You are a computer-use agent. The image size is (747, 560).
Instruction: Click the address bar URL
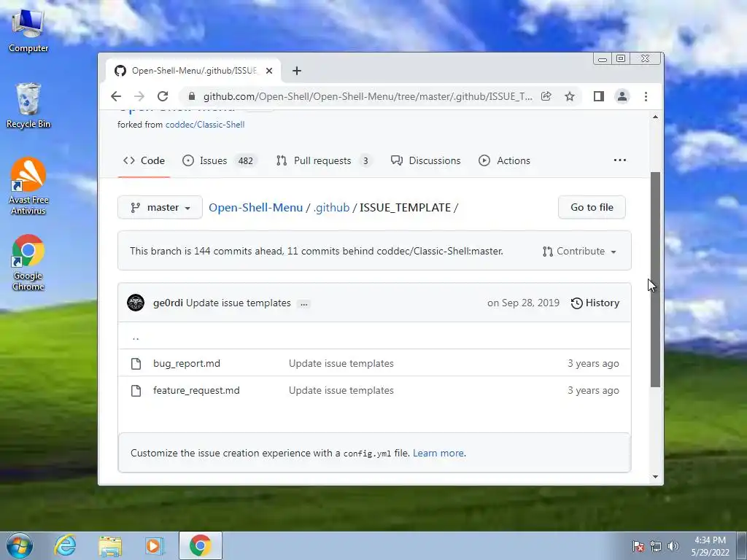click(368, 97)
